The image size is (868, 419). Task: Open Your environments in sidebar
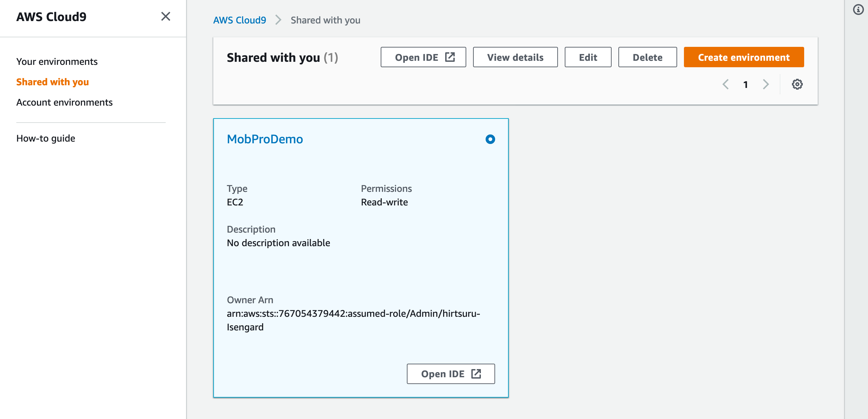coord(57,61)
